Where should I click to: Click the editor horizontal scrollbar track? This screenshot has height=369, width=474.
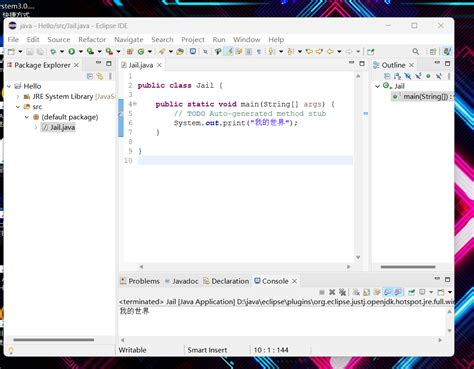pos(245,266)
